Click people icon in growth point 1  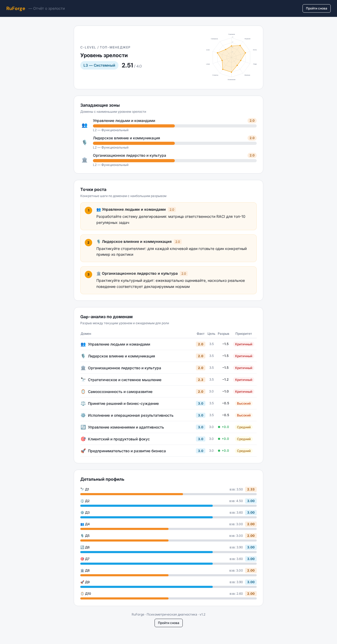[x=98, y=210]
